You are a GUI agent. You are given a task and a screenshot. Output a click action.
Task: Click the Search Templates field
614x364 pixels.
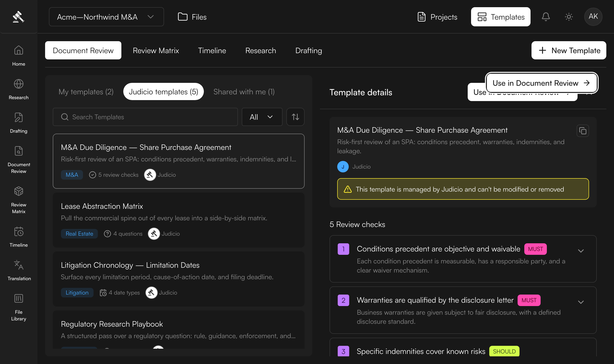click(x=145, y=117)
